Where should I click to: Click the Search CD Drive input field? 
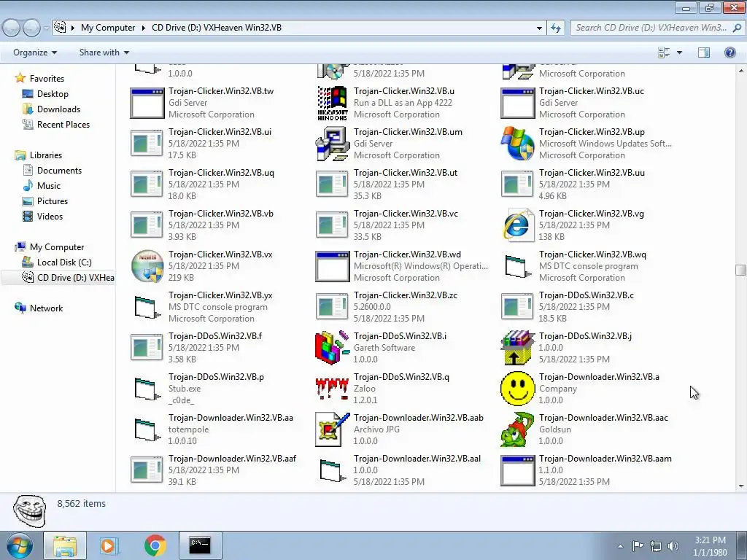pos(657,28)
